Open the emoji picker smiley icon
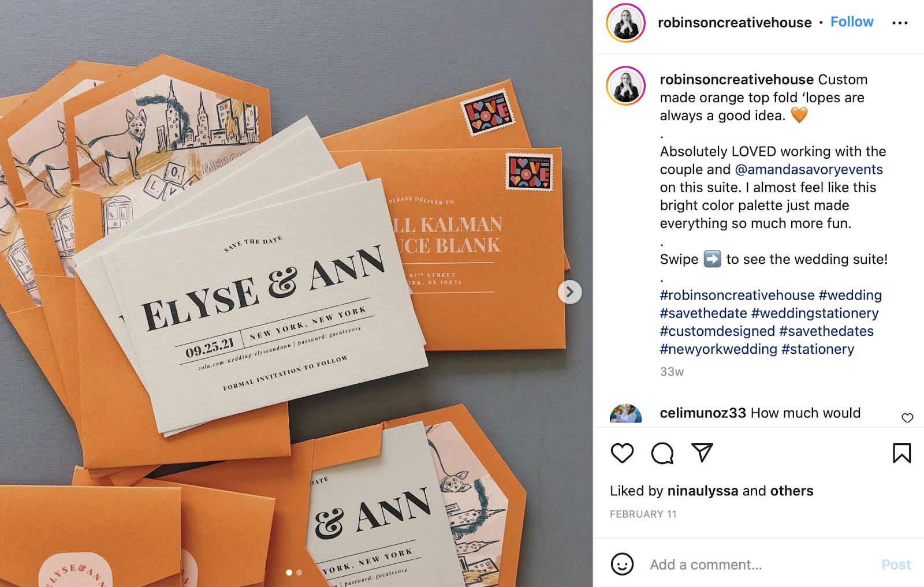The image size is (924, 587). click(622, 564)
